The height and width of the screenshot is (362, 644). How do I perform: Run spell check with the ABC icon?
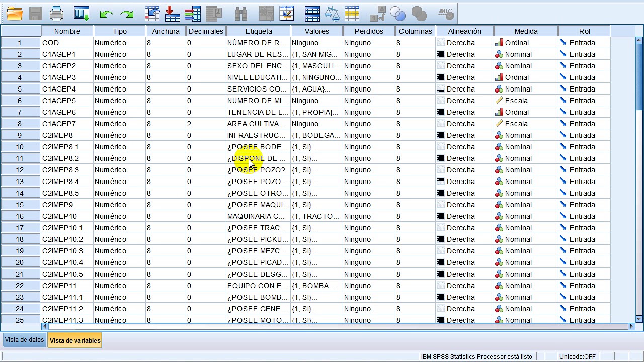pos(445,13)
